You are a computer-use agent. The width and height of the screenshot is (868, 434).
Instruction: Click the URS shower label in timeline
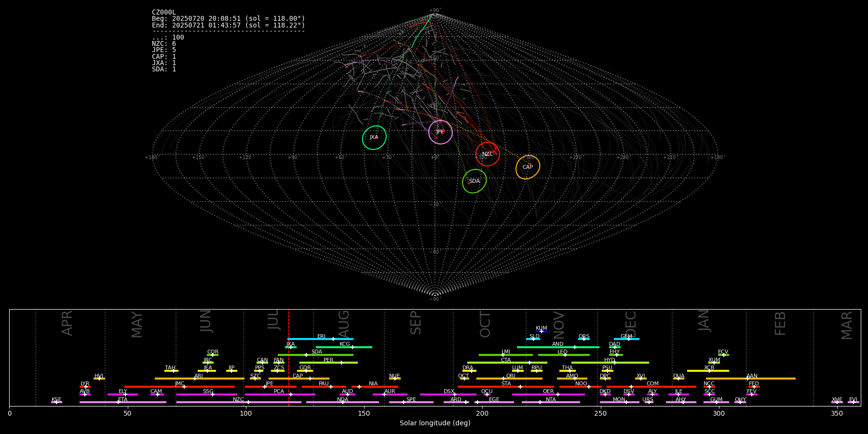click(x=648, y=400)
